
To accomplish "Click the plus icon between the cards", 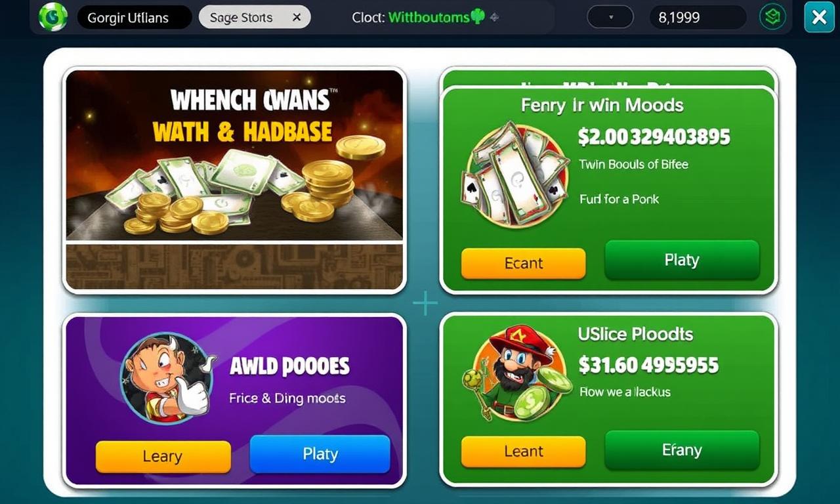I will [x=425, y=303].
